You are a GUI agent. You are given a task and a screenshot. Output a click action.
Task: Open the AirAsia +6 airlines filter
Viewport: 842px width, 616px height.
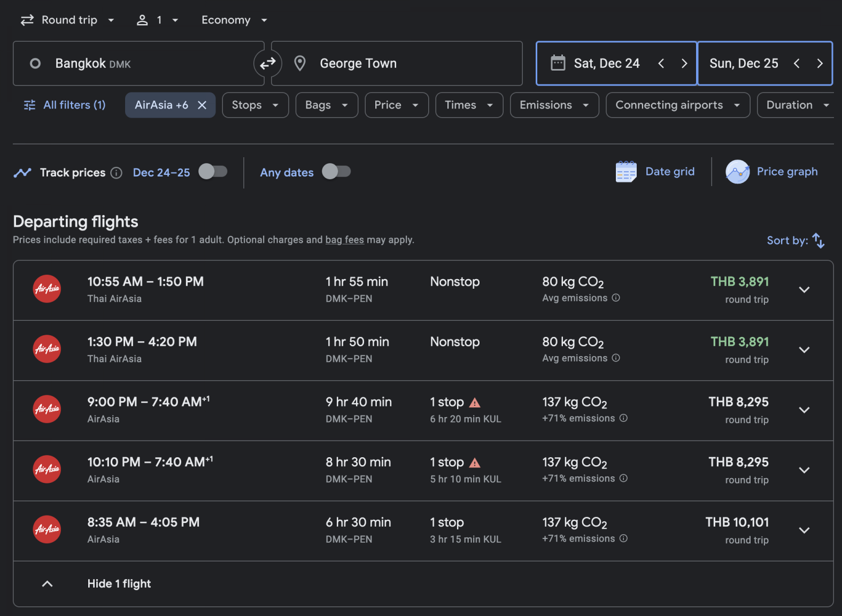click(161, 105)
